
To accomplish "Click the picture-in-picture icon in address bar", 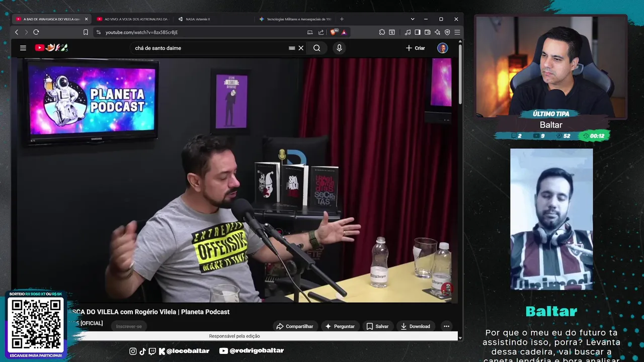I will click(310, 32).
